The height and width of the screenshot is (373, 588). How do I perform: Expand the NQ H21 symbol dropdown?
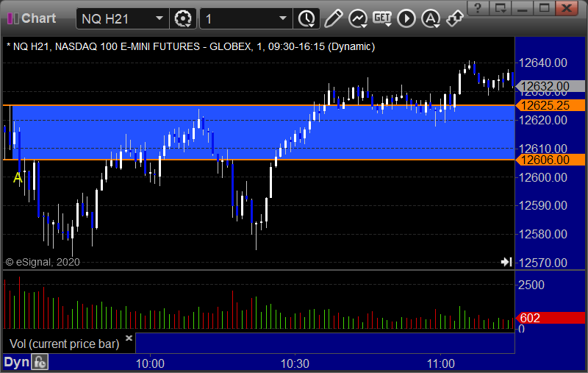pyautogui.click(x=159, y=18)
